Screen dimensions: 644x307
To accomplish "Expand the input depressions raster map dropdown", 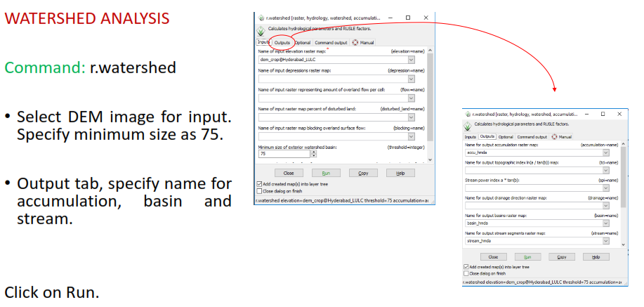I will point(411,79).
